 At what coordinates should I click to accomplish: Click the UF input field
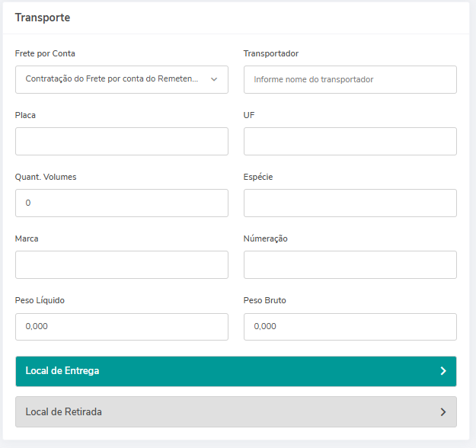[x=350, y=141]
